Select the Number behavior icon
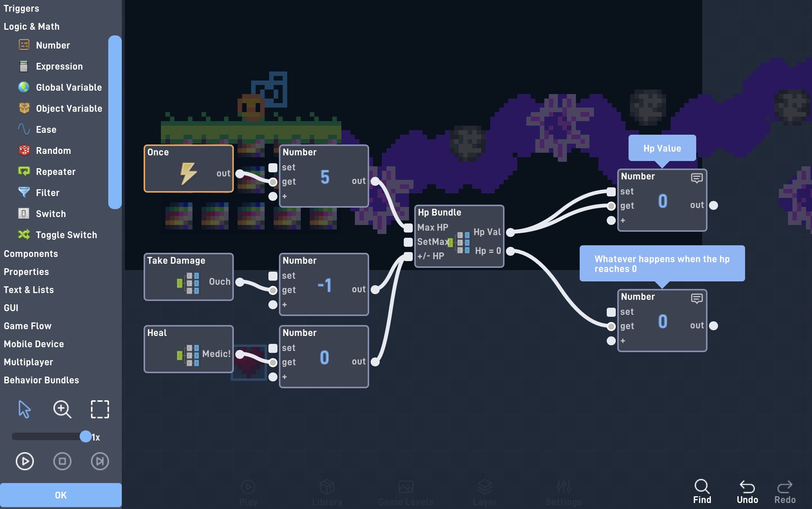 [x=24, y=45]
